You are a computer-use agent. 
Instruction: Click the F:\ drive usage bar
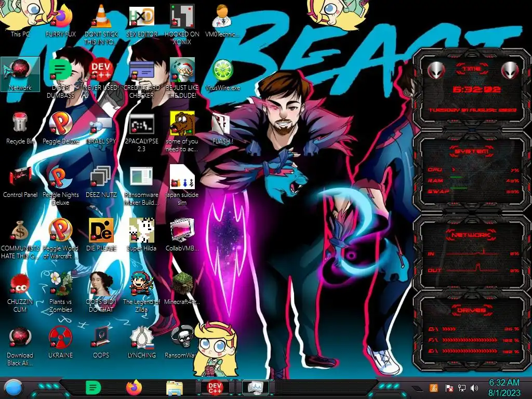(470, 340)
